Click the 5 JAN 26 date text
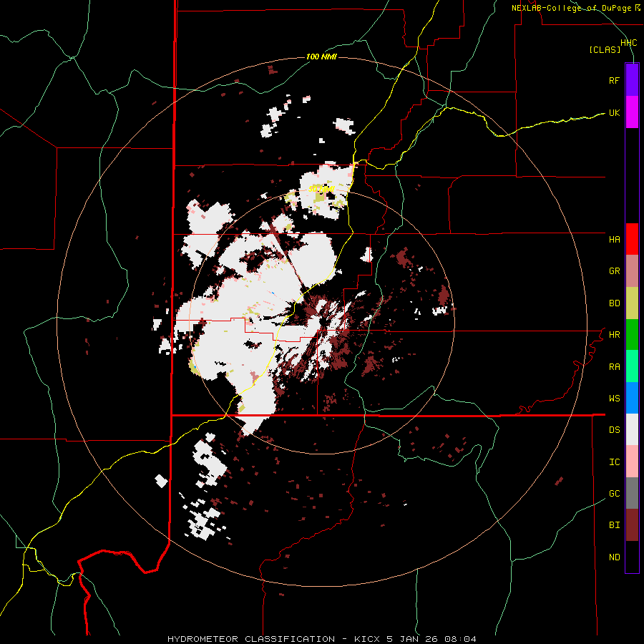The width and height of the screenshot is (644, 644). tap(412, 639)
